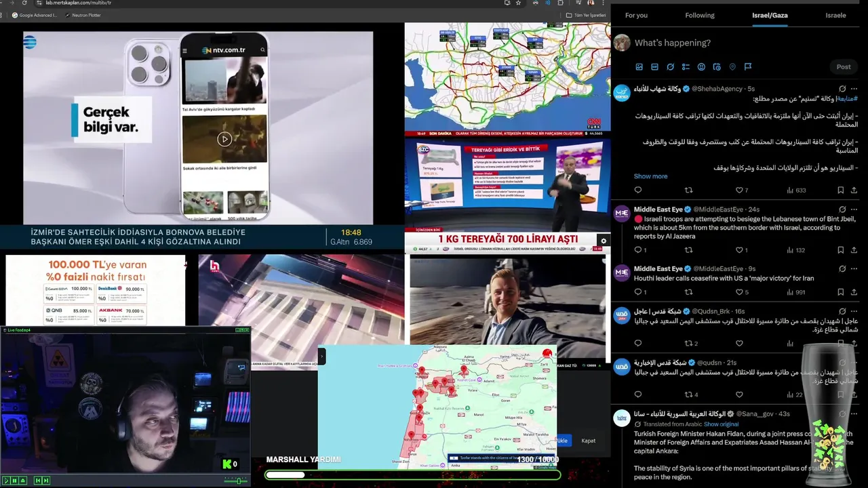Open the Israele tab
Viewport: 868px width, 488px height.
click(x=835, y=15)
